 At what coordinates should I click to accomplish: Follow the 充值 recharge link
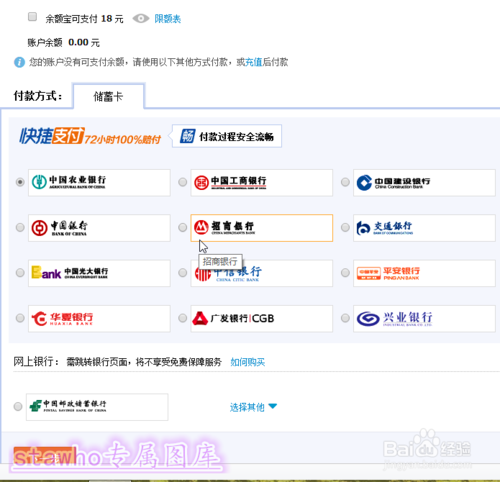[x=254, y=62]
